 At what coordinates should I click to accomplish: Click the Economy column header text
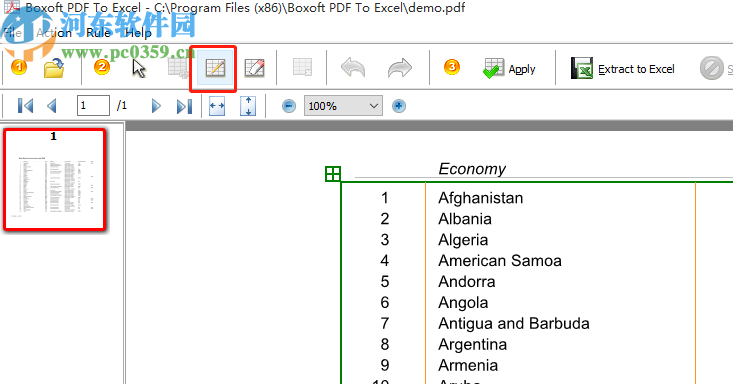(472, 169)
